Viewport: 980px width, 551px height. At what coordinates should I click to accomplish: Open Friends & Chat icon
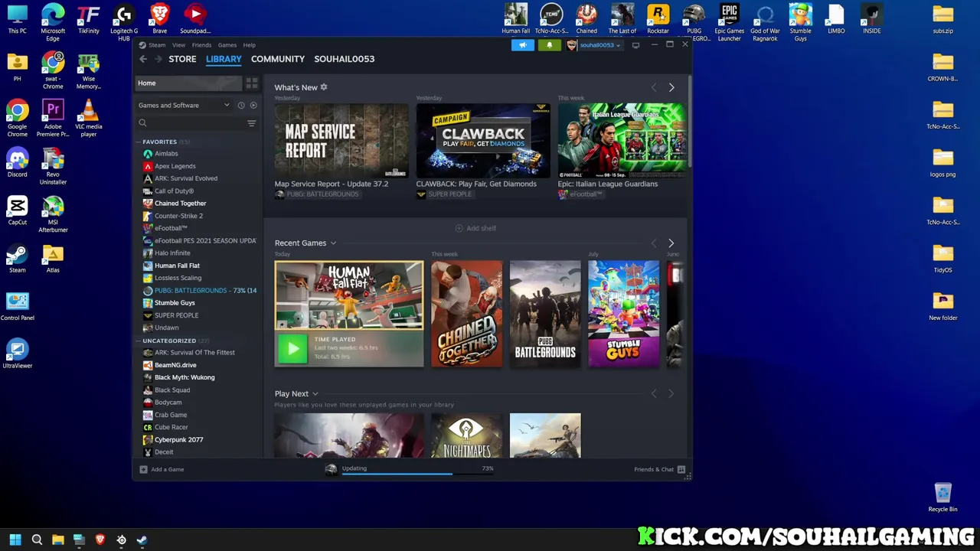681,469
